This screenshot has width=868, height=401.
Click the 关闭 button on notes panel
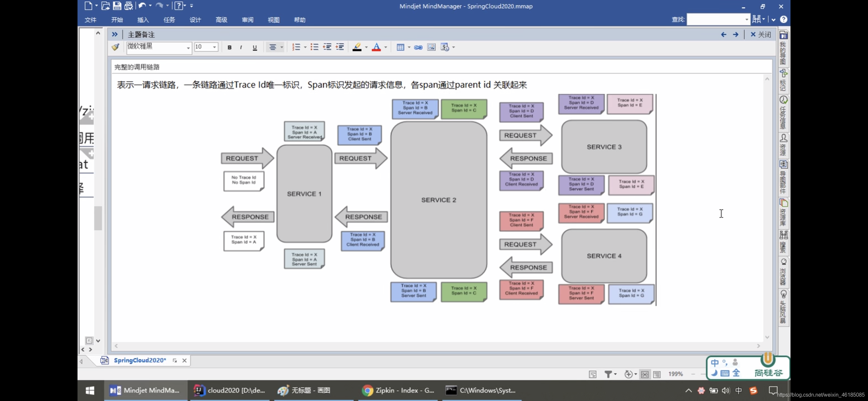[x=761, y=34]
